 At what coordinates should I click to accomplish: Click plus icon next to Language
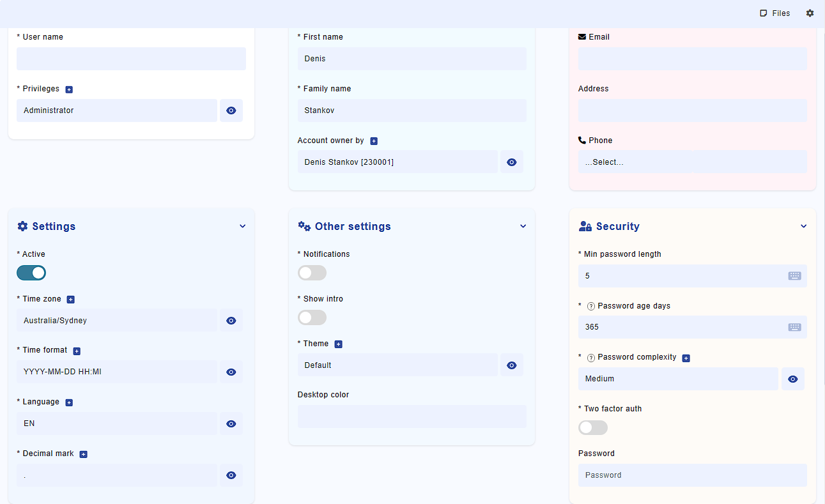pyautogui.click(x=69, y=403)
